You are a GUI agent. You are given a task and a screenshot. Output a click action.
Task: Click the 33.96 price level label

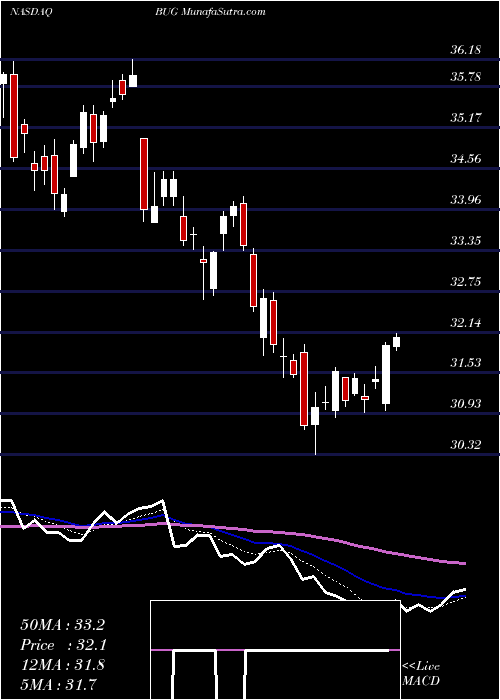(x=466, y=200)
